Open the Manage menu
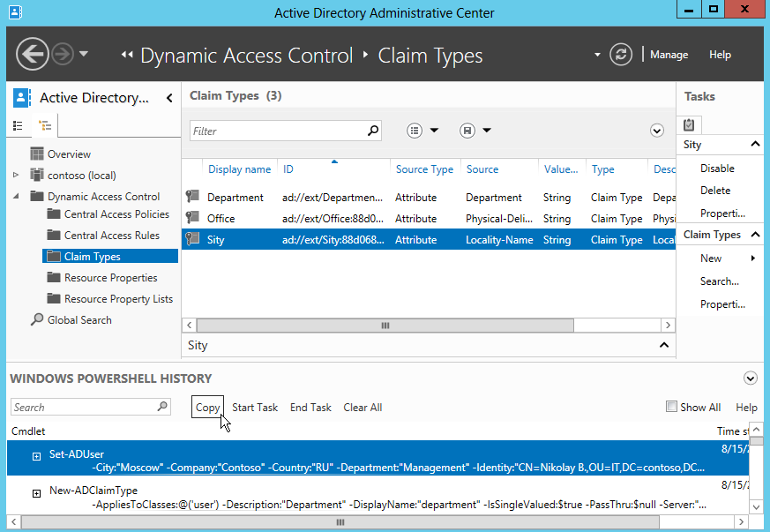Viewport: 770px width, 532px height. (669, 55)
